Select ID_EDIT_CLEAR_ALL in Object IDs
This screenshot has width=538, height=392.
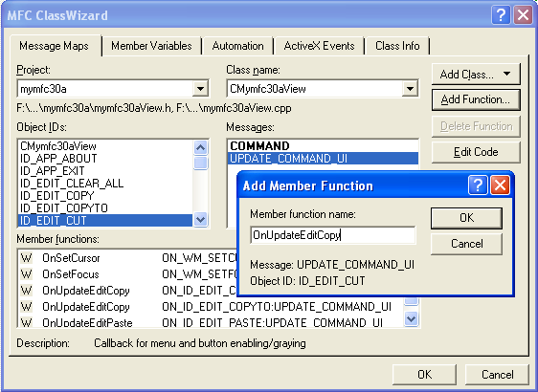tap(104, 184)
